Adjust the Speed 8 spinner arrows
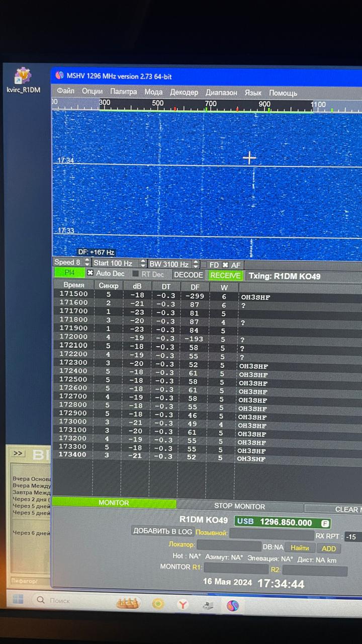The height and width of the screenshot is (644, 362). (x=87, y=263)
